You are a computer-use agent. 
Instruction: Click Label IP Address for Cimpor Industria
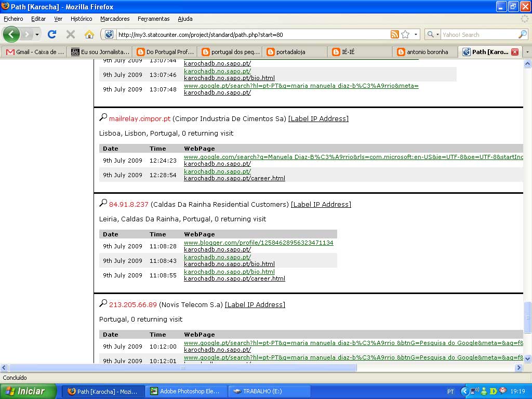tap(318, 119)
